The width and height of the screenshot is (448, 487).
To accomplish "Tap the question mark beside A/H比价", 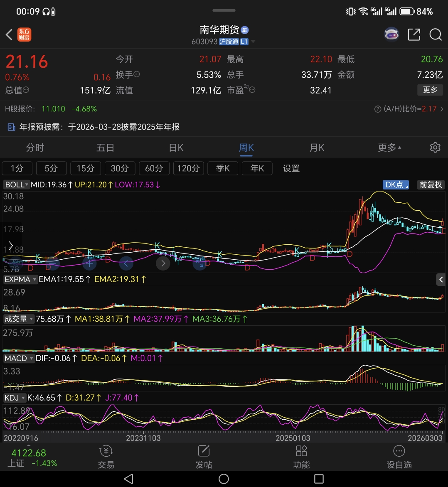I will pos(378,109).
